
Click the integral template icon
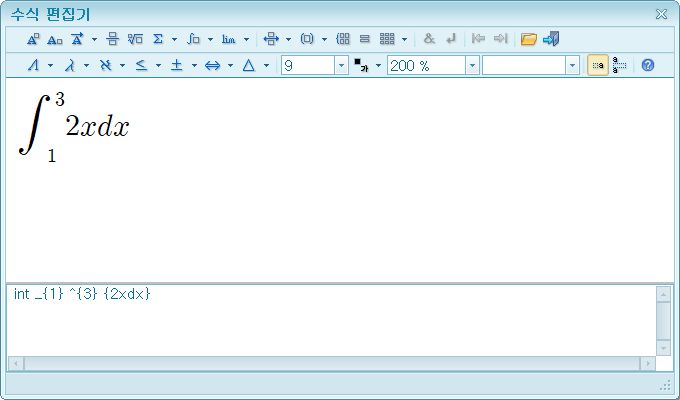click(x=193, y=39)
